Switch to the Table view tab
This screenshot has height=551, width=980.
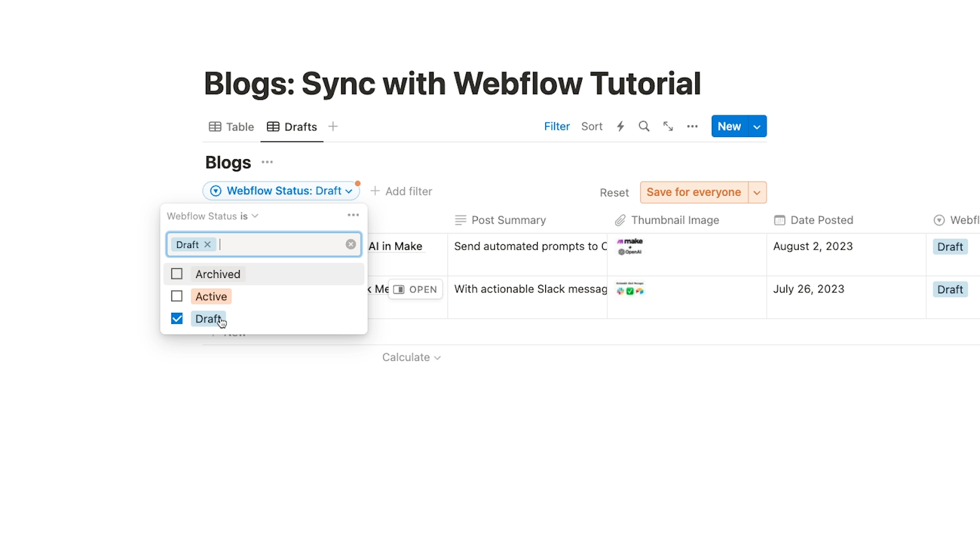(232, 127)
